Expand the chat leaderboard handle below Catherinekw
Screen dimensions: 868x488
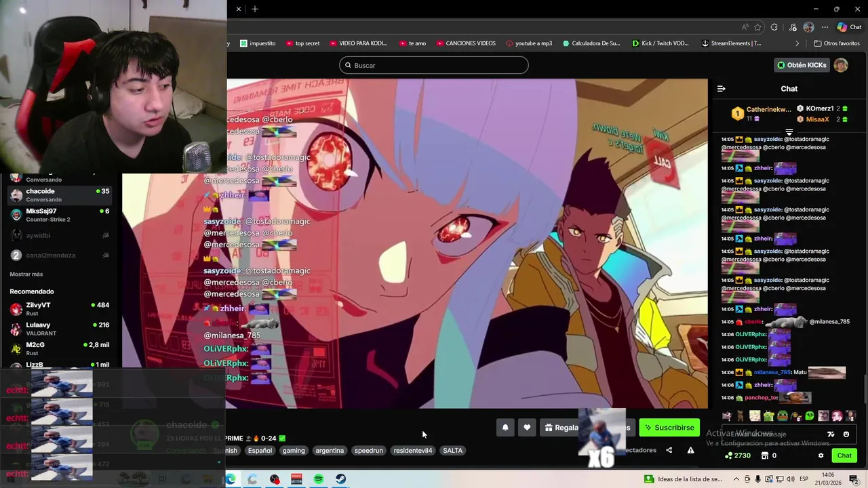pyautogui.click(x=789, y=132)
